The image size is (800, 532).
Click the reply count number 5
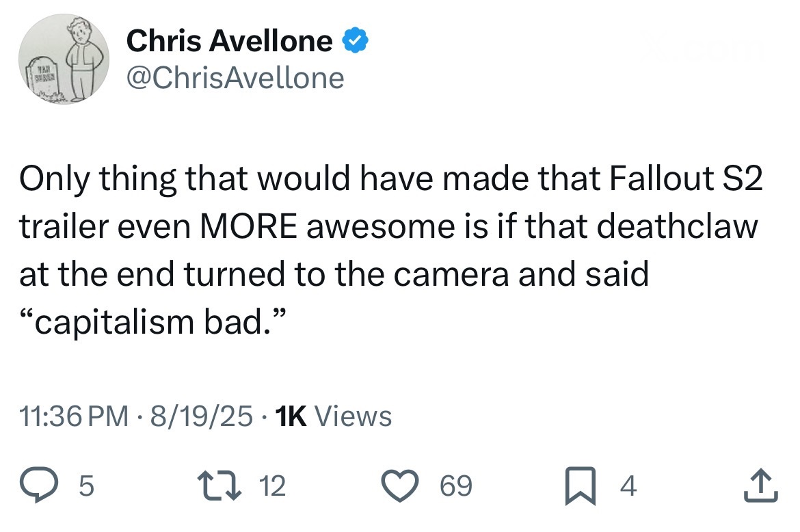coord(85,487)
